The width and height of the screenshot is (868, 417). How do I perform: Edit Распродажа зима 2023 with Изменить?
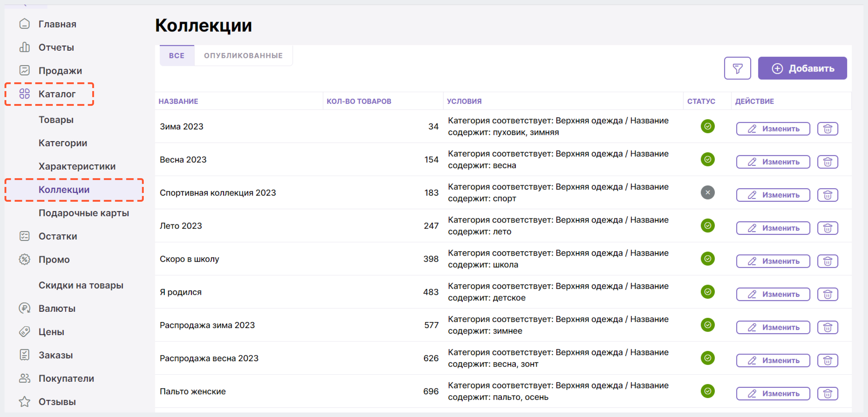point(773,327)
